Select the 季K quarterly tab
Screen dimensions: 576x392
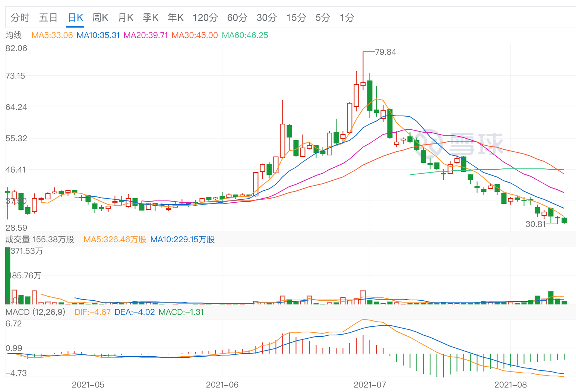(x=151, y=18)
